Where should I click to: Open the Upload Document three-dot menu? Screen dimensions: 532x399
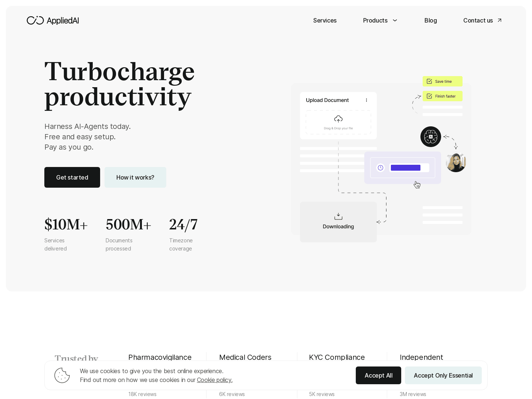point(366,100)
